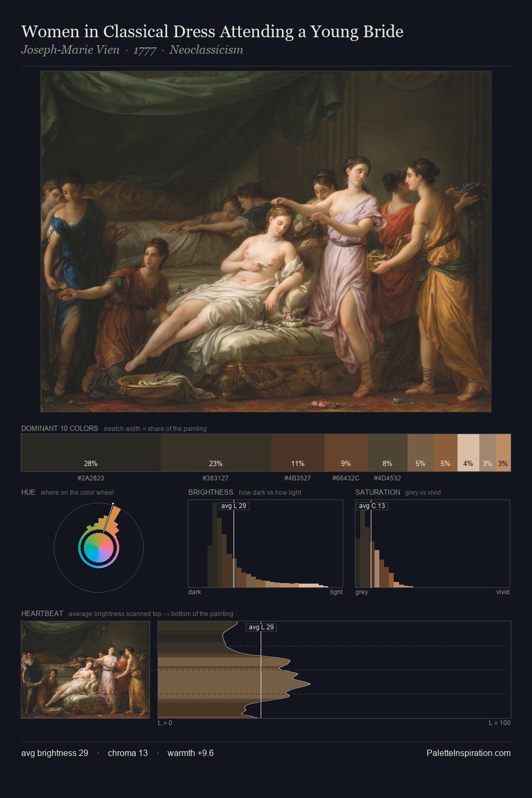532x798 pixels.
Task: Click the 4% pale skin-tone swatch
Action: pos(468,453)
